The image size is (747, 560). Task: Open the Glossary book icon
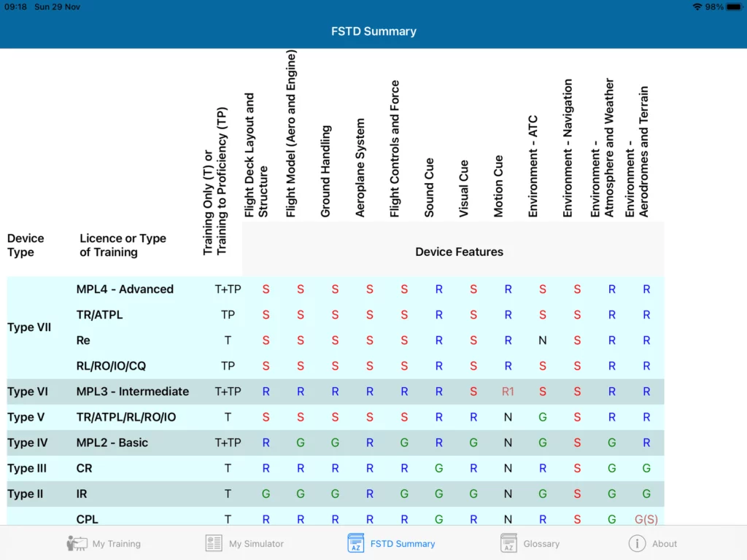coord(508,543)
